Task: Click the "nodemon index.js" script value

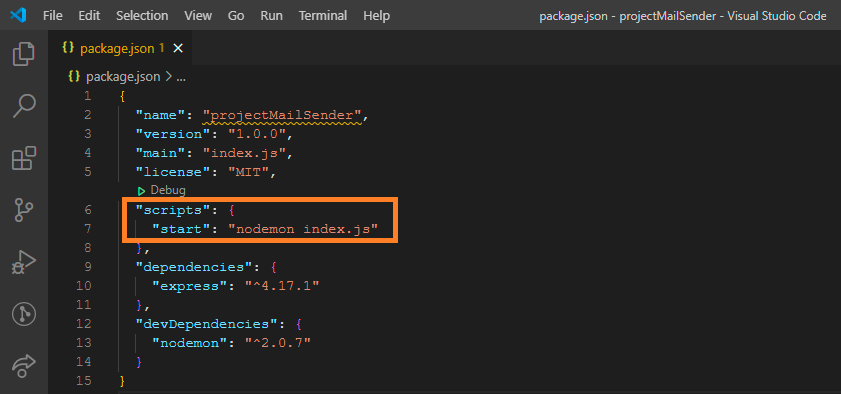Action: [304, 229]
